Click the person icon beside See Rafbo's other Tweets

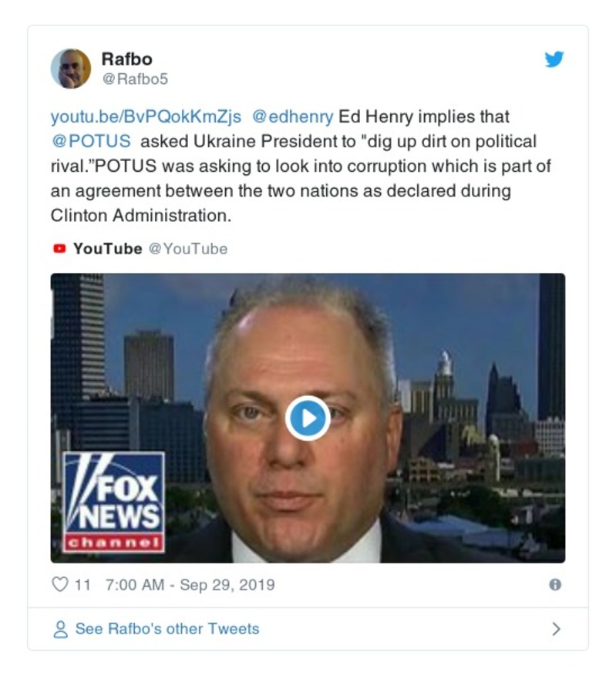(60, 629)
